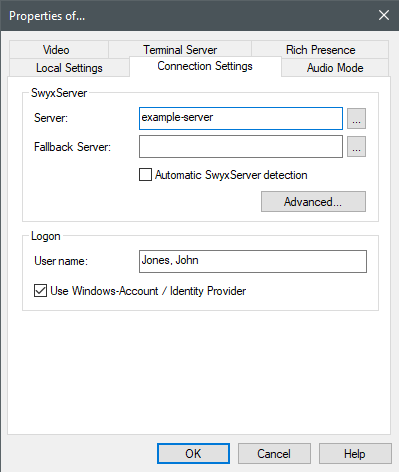
Task: Go to the Local Settings tab
Action: pos(69,68)
